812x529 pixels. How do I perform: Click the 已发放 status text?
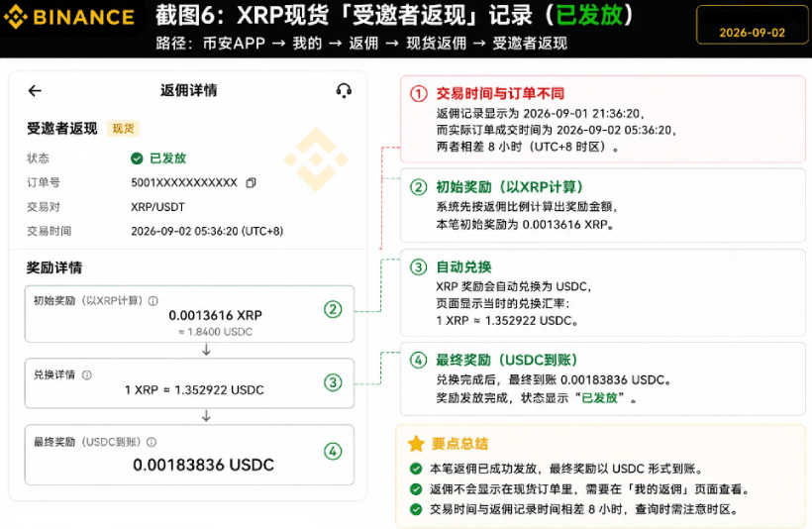167,159
